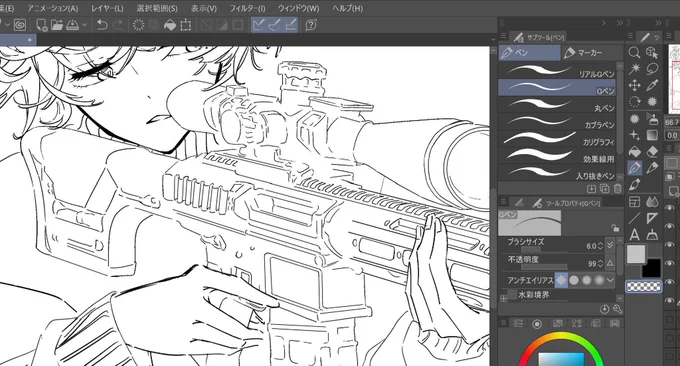Open Clip Studio support question-mark icon

click(311, 25)
